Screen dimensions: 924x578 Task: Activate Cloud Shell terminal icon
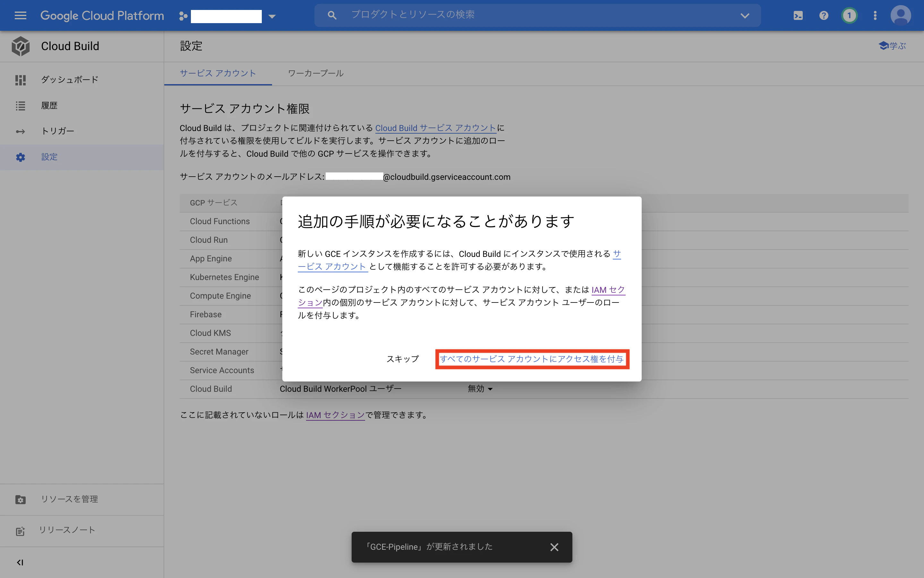pos(798,15)
